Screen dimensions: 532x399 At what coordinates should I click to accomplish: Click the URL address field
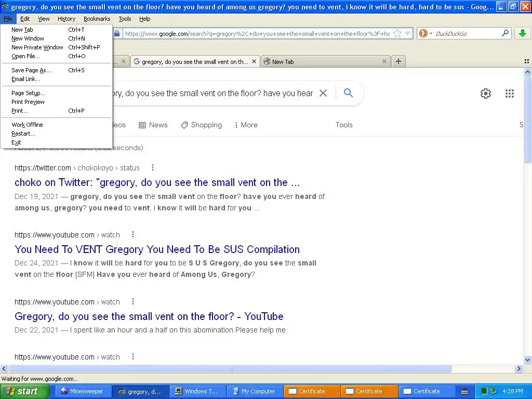(x=257, y=33)
